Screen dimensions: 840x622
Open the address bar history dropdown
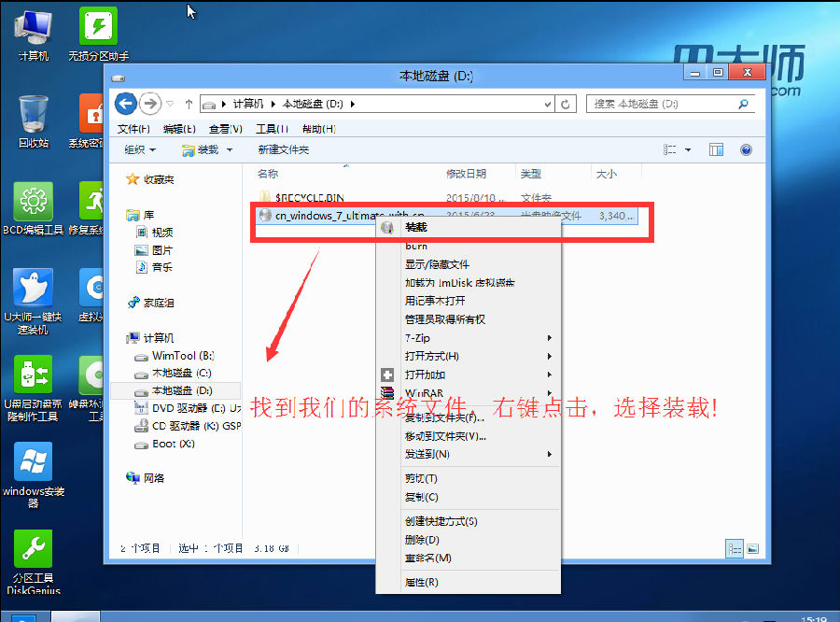point(549,104)
